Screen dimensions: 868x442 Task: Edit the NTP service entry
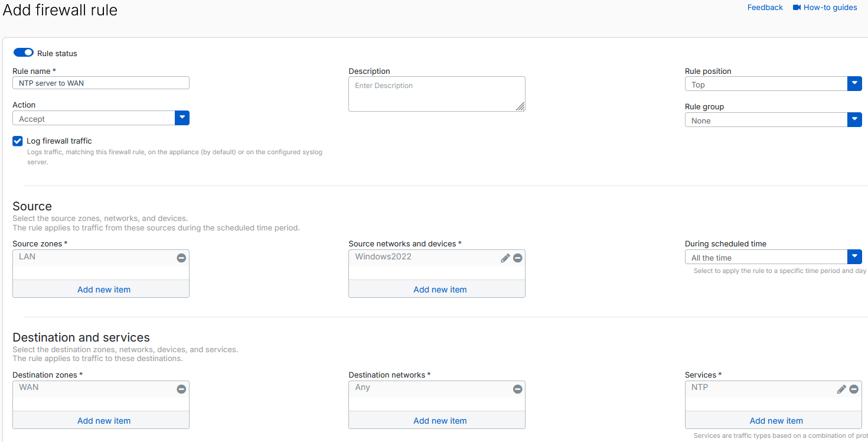click(x=841, y=389)
